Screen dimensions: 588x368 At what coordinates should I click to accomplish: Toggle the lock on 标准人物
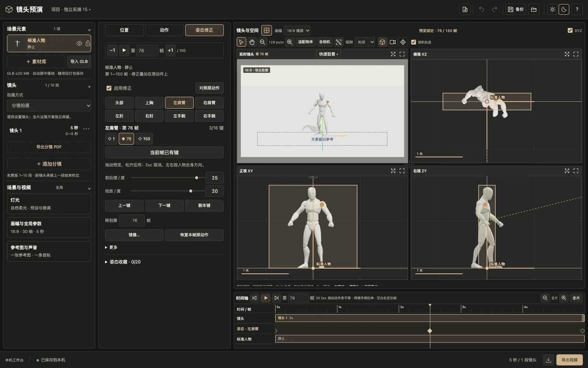87,43
